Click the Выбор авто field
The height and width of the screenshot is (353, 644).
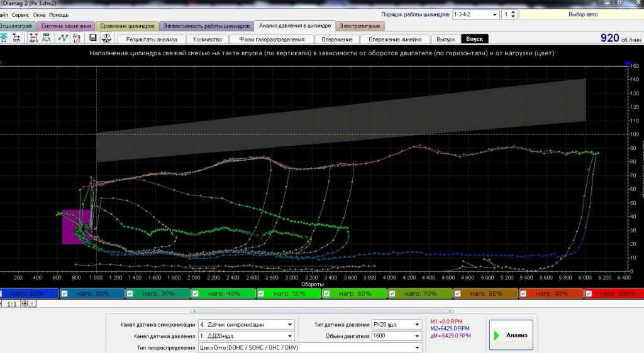click(x=583, y=14)
